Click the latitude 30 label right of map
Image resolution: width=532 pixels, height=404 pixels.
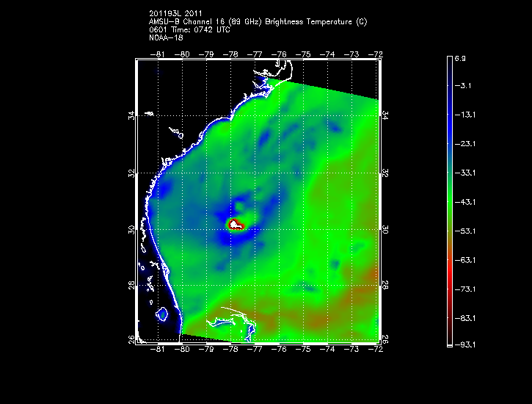[385, 229]
